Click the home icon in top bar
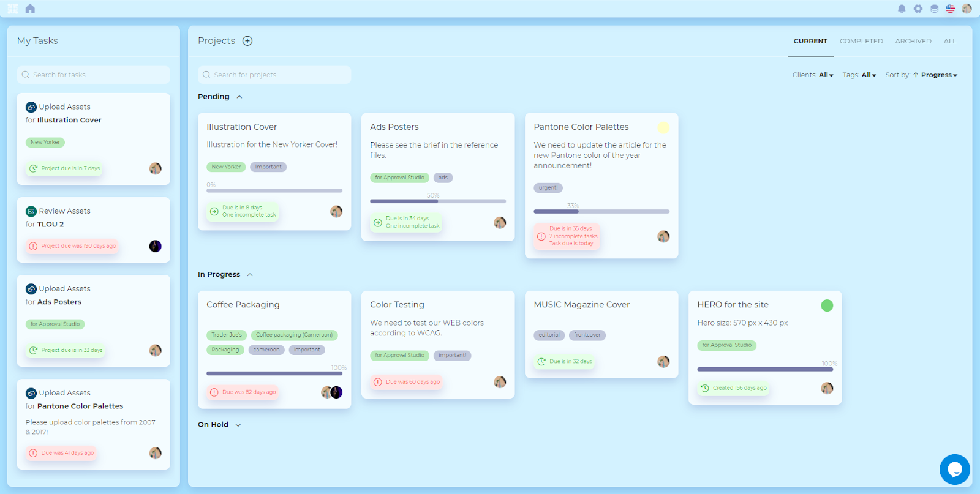 point(30,9)
